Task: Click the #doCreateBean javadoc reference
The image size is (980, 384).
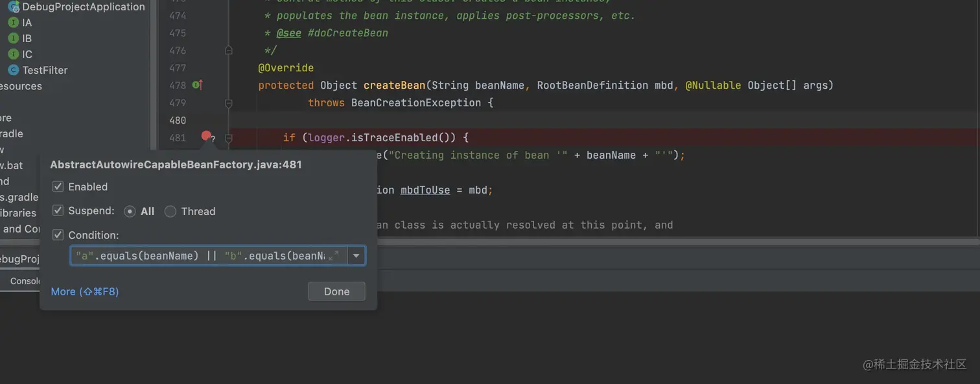Action: [347, 33]
